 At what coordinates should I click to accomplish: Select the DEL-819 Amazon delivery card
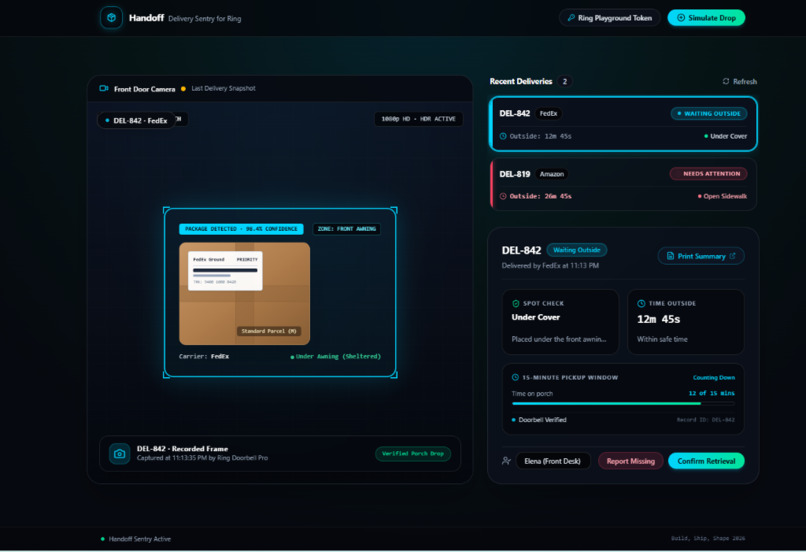point(623,185)
